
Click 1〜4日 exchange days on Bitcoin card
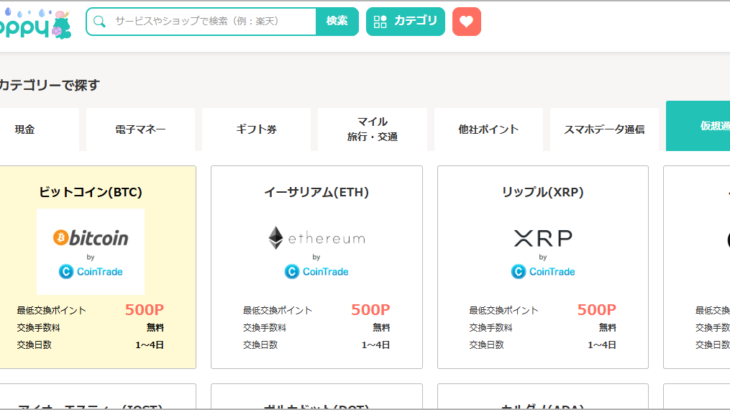(x=149, y=345)
